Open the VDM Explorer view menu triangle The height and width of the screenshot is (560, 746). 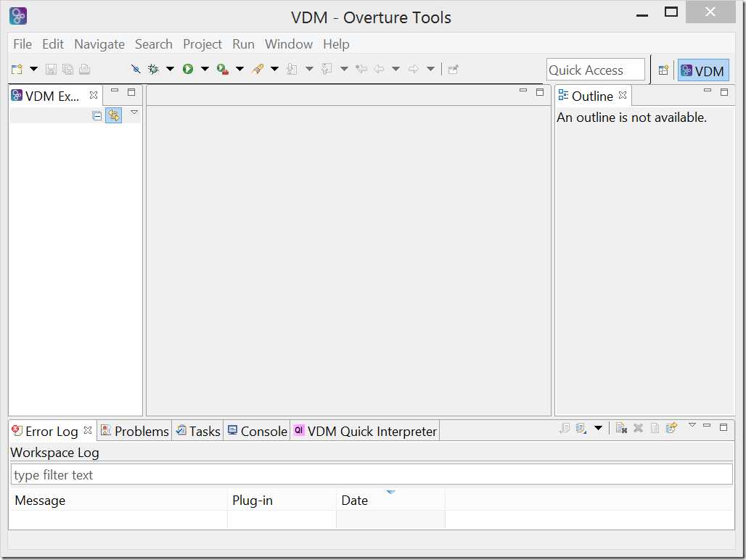click(134, 112)
